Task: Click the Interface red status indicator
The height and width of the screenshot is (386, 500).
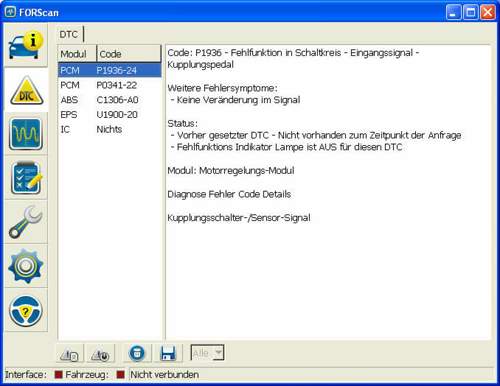Action: coord(58,375)
